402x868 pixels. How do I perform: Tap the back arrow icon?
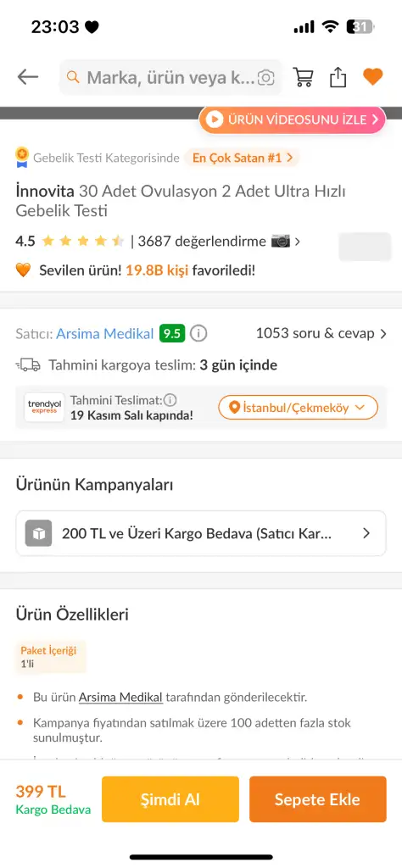[x=28, y=77]
